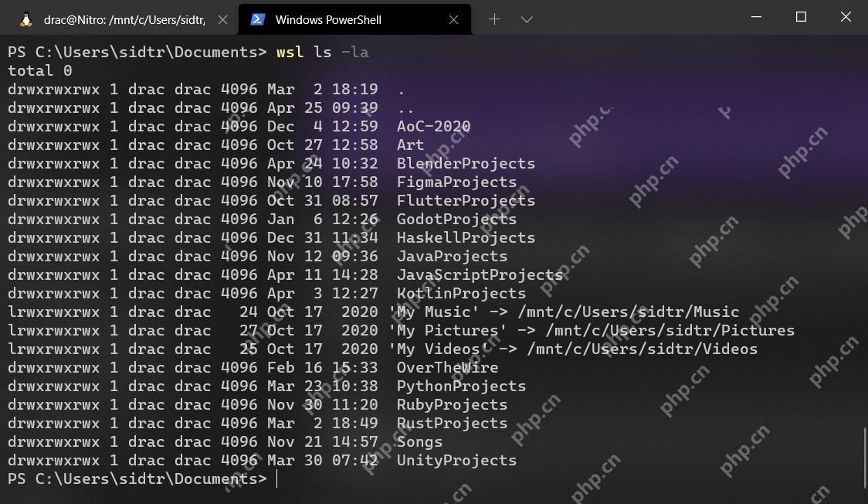Click the UnityProjects directory name

tap(456, 460)
